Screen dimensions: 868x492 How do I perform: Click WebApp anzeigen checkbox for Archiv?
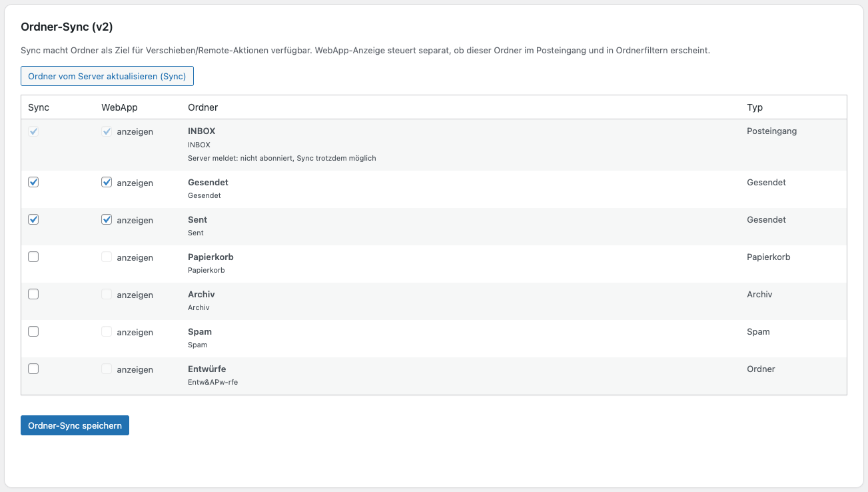(107, 294)
